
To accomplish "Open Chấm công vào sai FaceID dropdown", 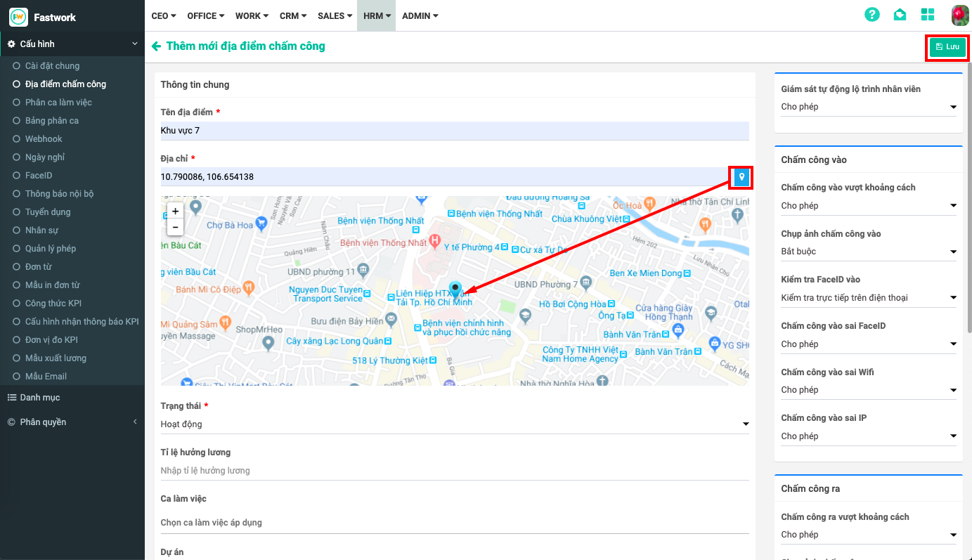I will (x=869, y=344).
